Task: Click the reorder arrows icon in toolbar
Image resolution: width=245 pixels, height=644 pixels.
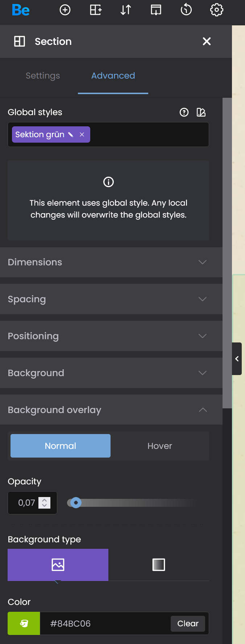Action: 126,10
